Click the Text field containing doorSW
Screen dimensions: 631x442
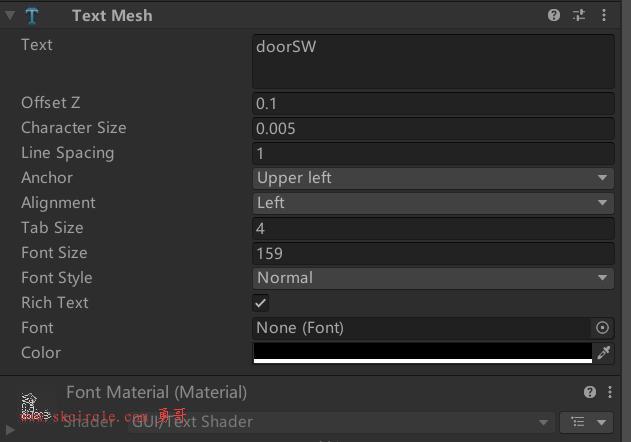[433, 62]
